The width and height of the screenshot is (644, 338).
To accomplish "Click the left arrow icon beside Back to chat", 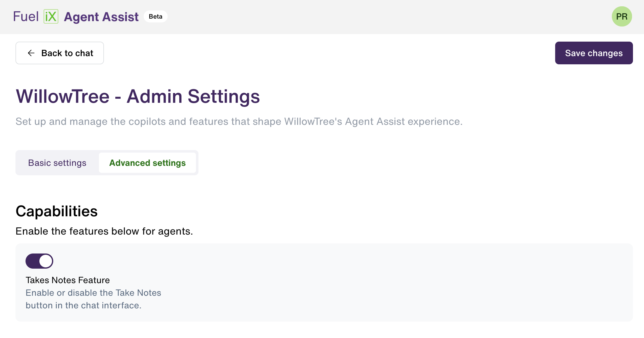I will coord(31,53).
